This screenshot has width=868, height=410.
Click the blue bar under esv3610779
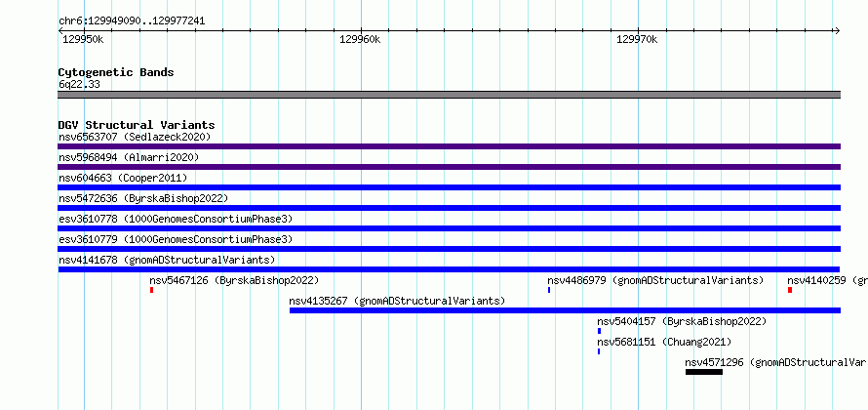(450, 249)
